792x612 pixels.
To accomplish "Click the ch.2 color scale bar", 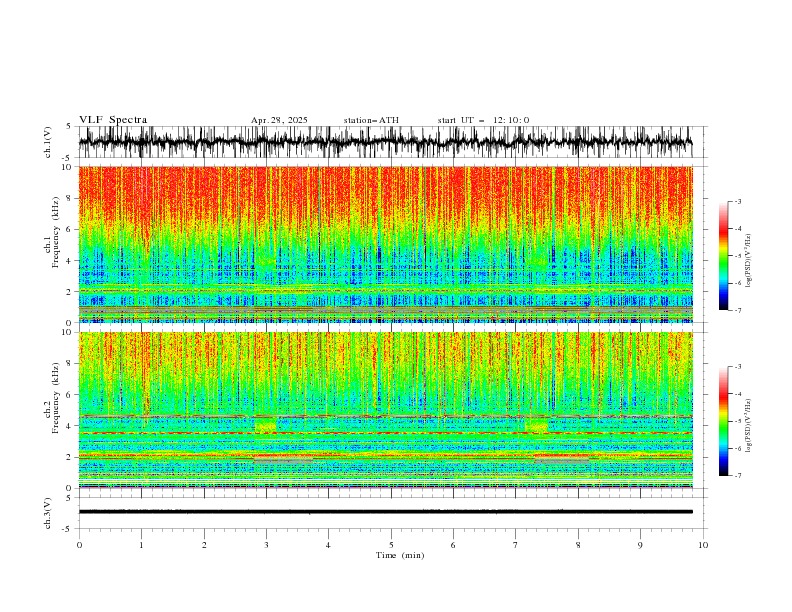I will pos(723,421).
